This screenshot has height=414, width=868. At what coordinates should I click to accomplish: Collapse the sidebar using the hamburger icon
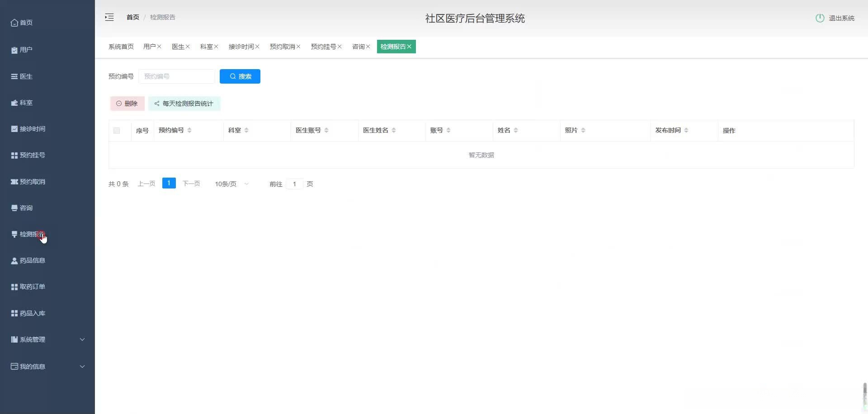pos(109,17)
